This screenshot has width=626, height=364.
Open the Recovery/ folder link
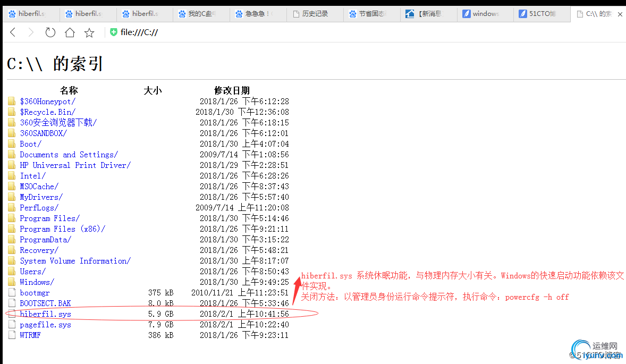pyautogui.click(x=39, y=250)
